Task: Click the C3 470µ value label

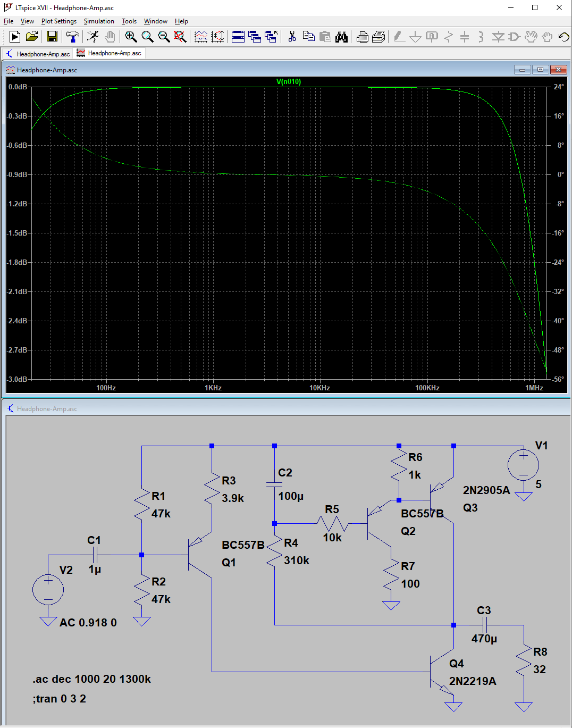Action: point(484,639)
